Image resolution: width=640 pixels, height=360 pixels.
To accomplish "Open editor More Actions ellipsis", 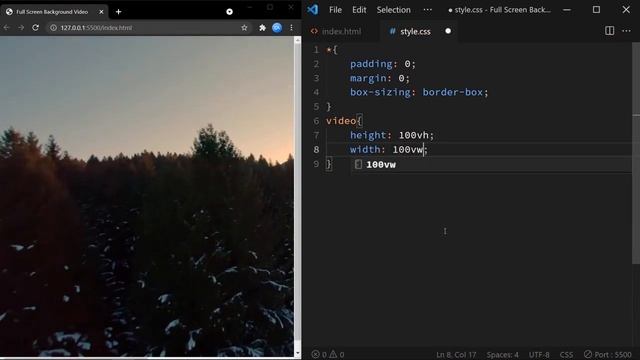I will click(627, 31).
